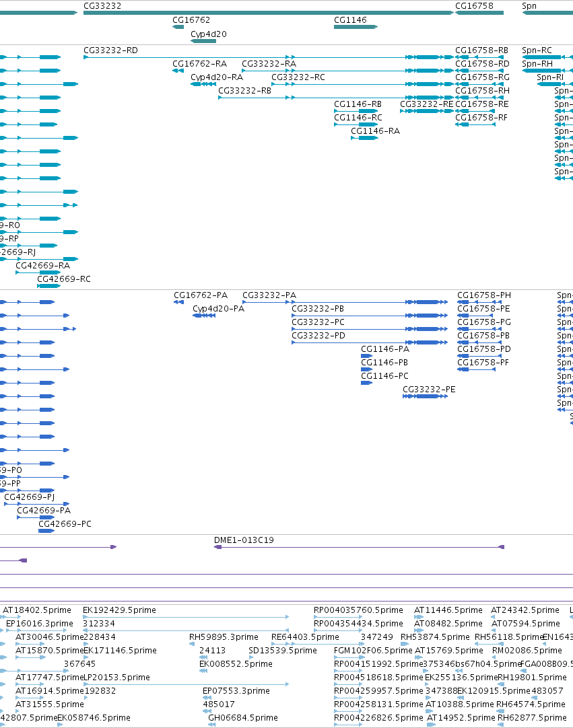Click protein CG16758-PE
The width and height of the screenshot is (573, 728).
pos(483,309)
